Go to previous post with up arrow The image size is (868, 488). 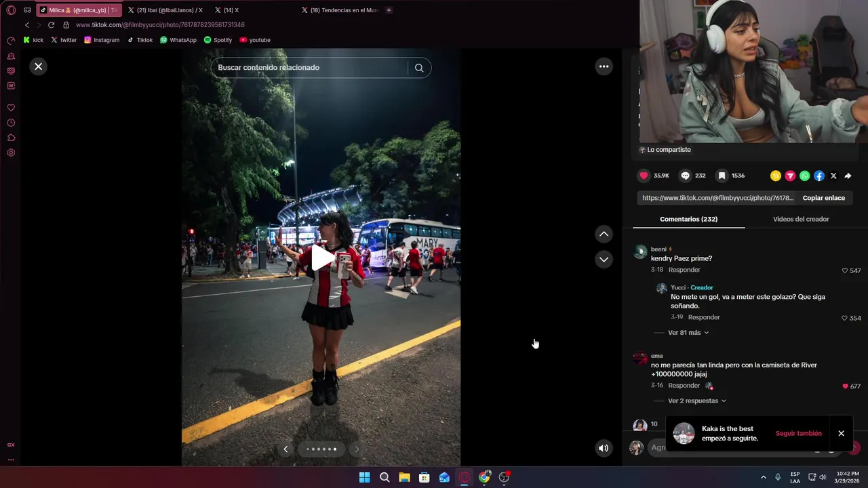(604, 234)
